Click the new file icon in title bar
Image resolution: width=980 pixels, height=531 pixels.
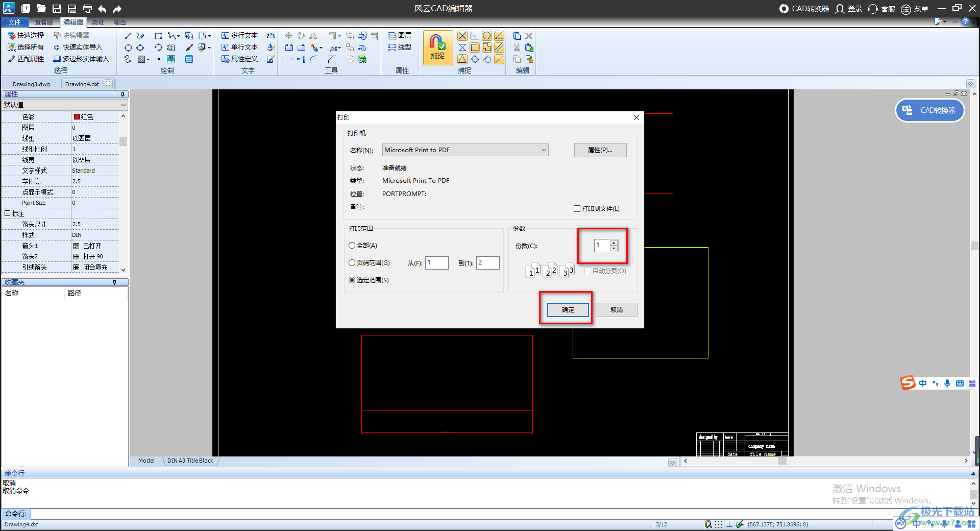[26, 8]
